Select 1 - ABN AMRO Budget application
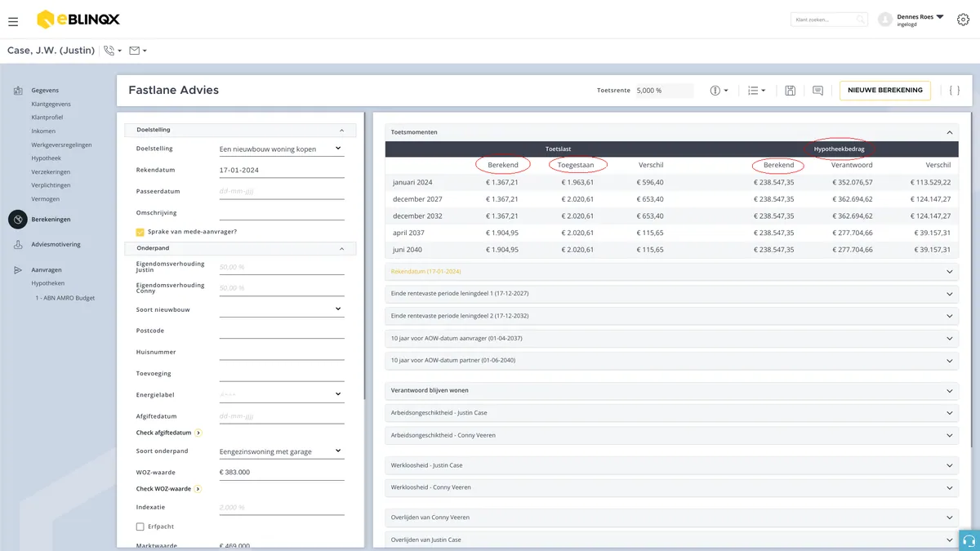This screenshot has height=551, width=980. coord(65,298)
